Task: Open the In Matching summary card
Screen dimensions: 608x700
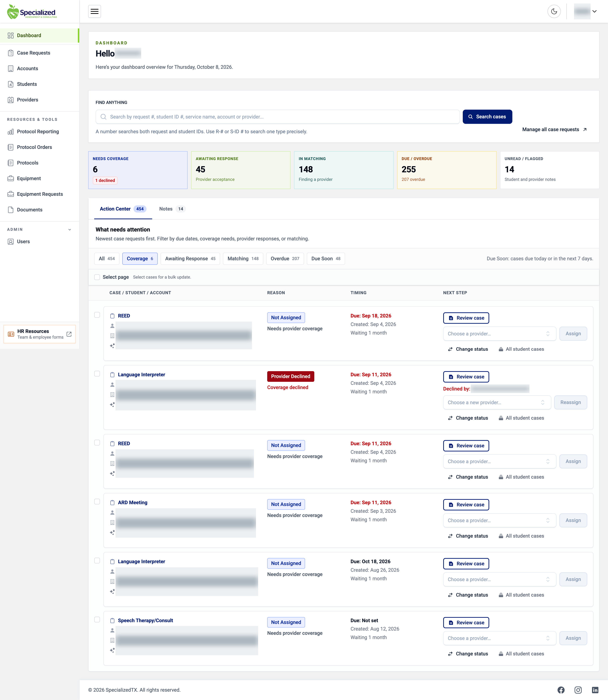Action: pos(343,170)
